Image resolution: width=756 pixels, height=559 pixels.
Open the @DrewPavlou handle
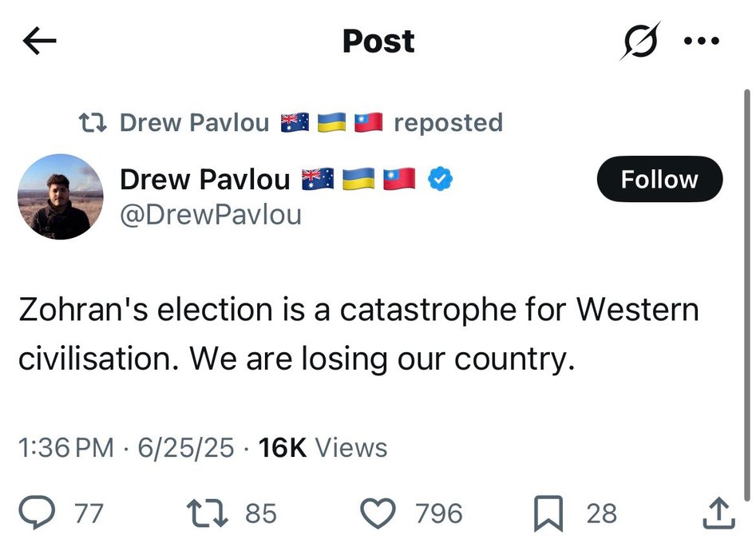(x=211, y=214)
